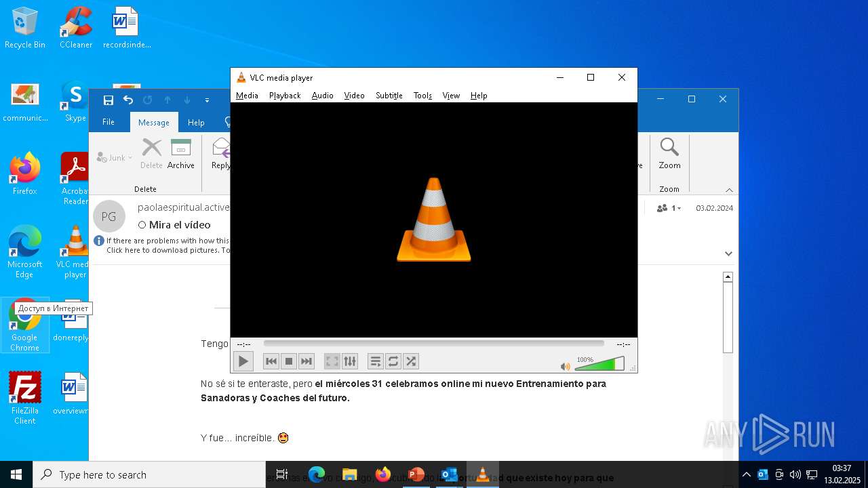Adjust VLC volume slider at 100%
The width and height of the screenshot is (868, 488).
[599, 364]
